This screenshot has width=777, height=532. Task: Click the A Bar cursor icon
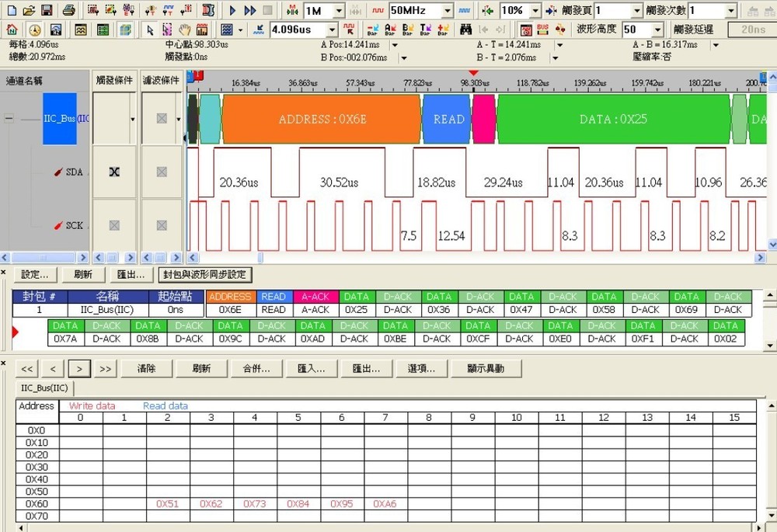(390, 30)
